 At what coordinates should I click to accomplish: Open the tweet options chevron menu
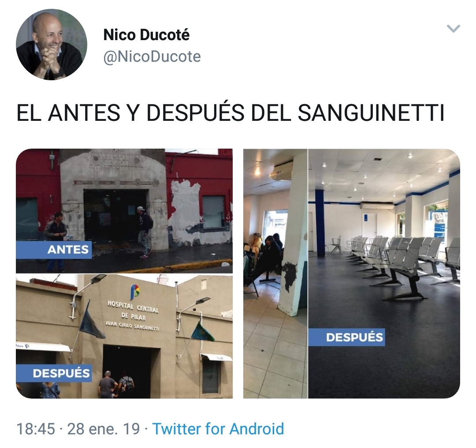[x=454, y=29]
